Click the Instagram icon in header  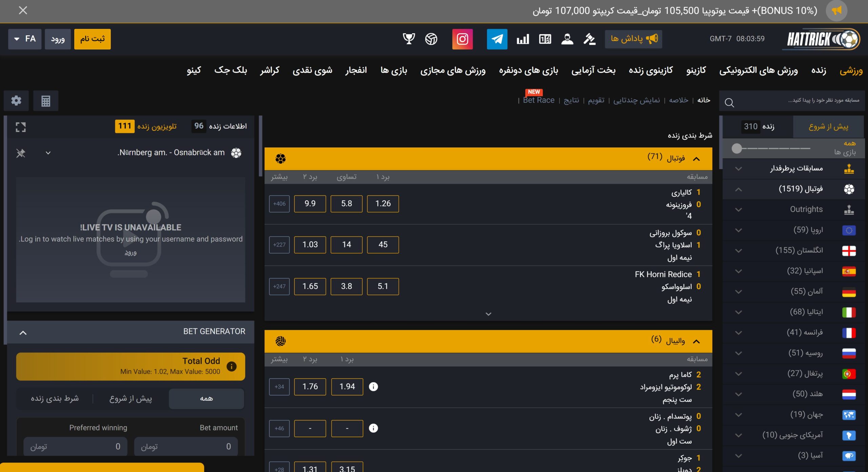[x=462, y=39]
